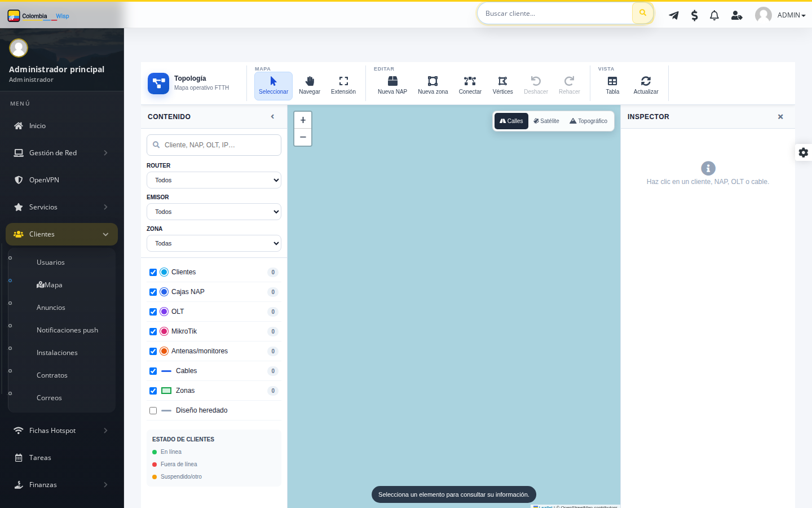This screenshot has height=508, width=812.
Task: Zoom in on the map
Action: 303,120
